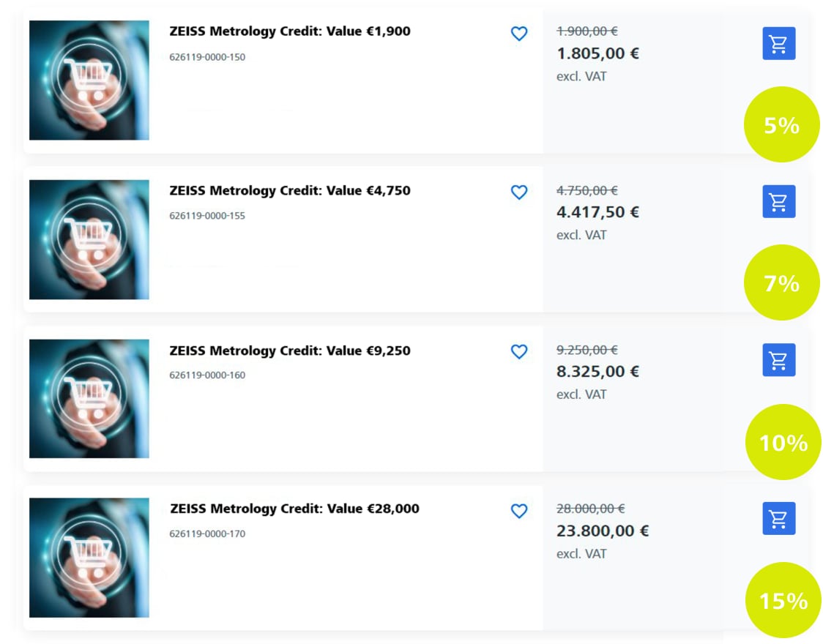Click the 10% discount badge
Viewport: 823px width, 644px height.
click(783, 442)
